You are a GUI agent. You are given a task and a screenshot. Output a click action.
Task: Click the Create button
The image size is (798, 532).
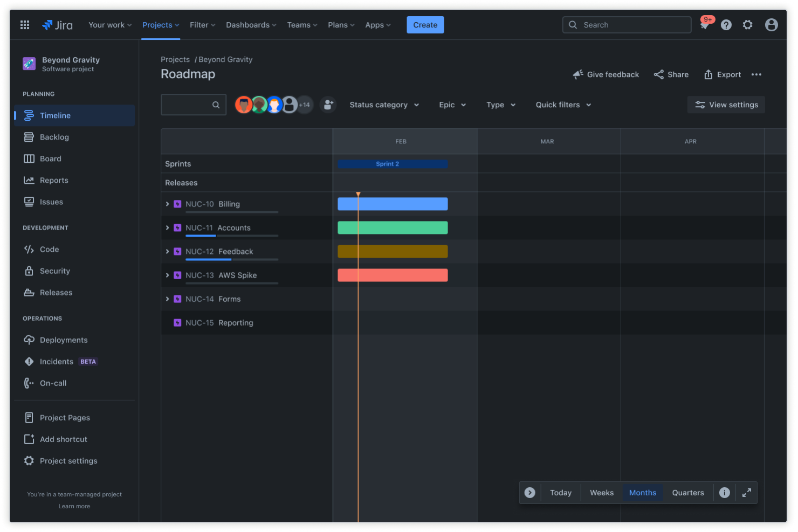[x=425, y=24]
